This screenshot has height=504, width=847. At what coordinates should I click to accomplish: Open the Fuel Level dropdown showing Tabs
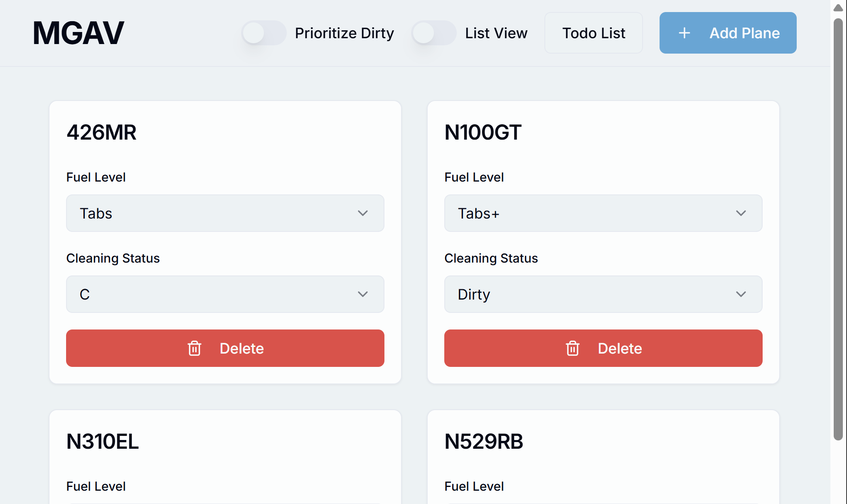point(225,213)
